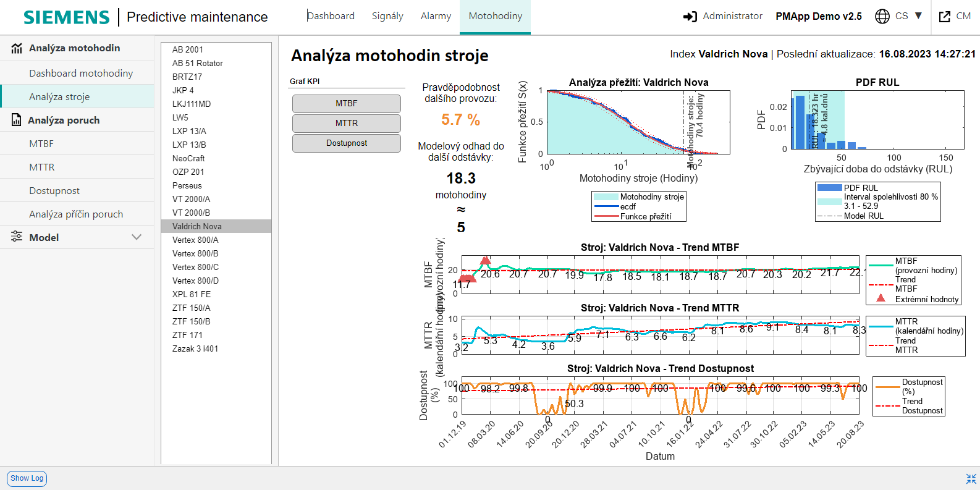This screenshot has height=490, width=980.
Task: Click the Administrator login arrow icon
Action: 690,17
